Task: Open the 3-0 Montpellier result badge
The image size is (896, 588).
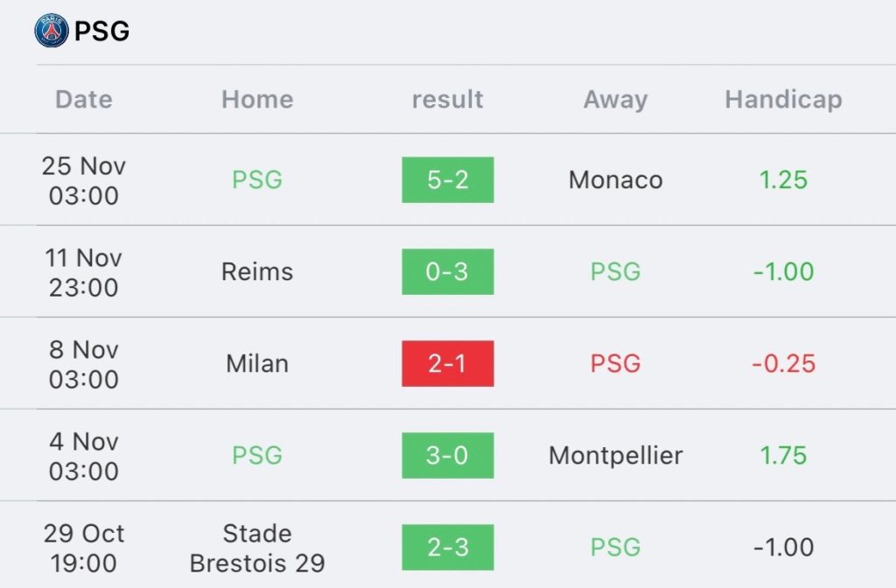Action: point(447,455)
